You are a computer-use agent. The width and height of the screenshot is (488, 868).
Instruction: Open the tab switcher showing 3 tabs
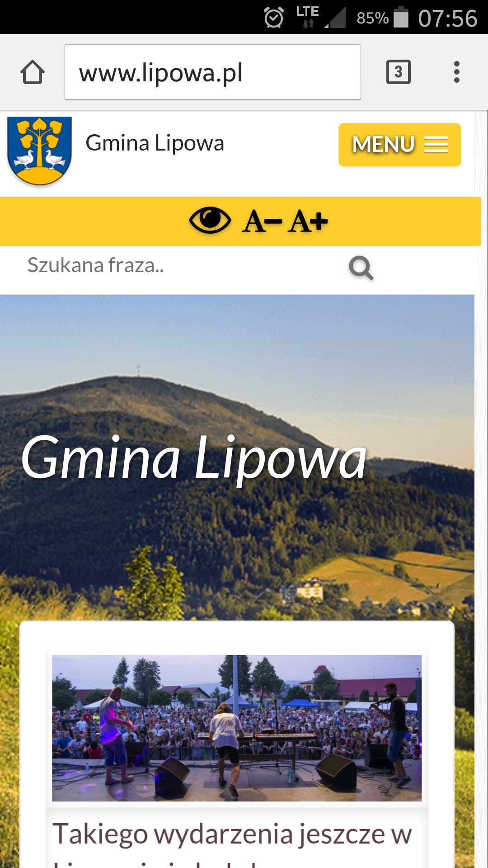[x=398, y=72]
